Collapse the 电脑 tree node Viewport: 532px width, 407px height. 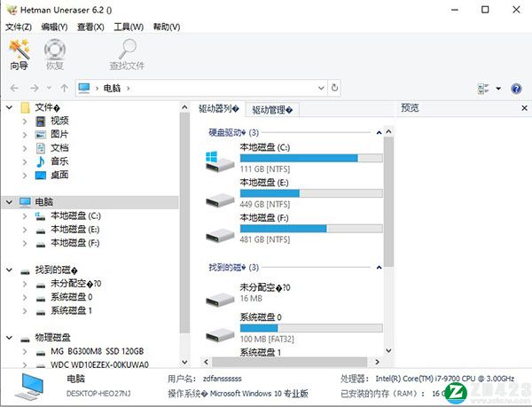coord(10,202)
